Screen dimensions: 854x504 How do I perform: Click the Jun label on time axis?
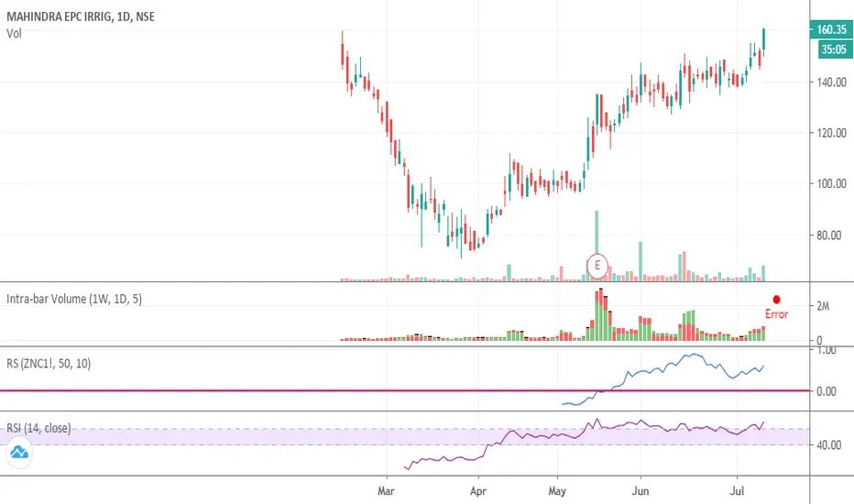(640, 491)
